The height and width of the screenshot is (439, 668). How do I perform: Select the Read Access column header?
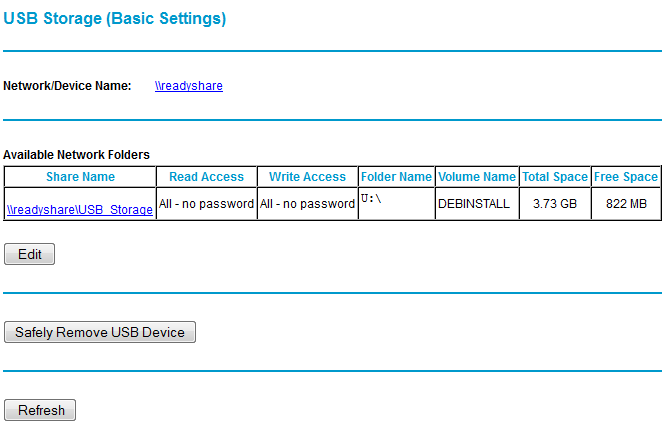point(207,176)
